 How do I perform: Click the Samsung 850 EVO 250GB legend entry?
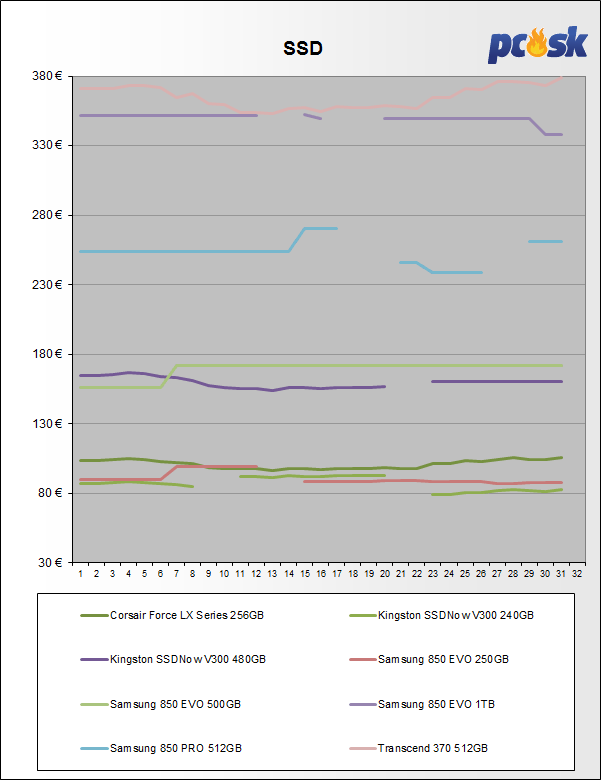[429, 659]
